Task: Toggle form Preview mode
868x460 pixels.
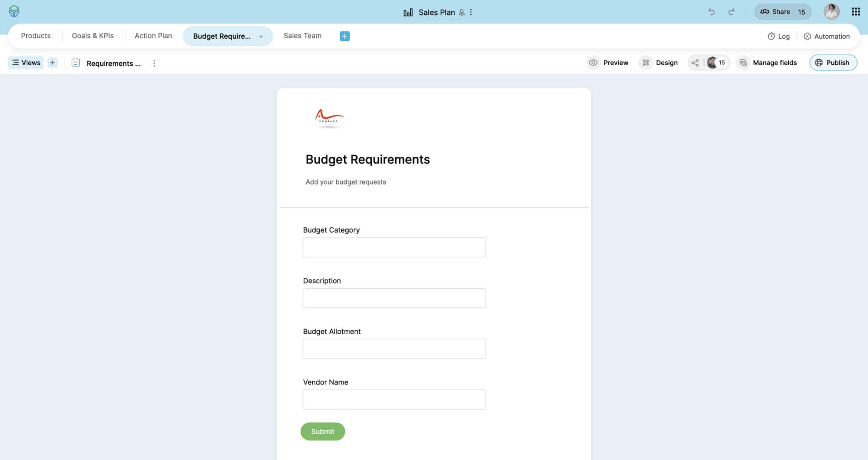Action: [608, 63]
